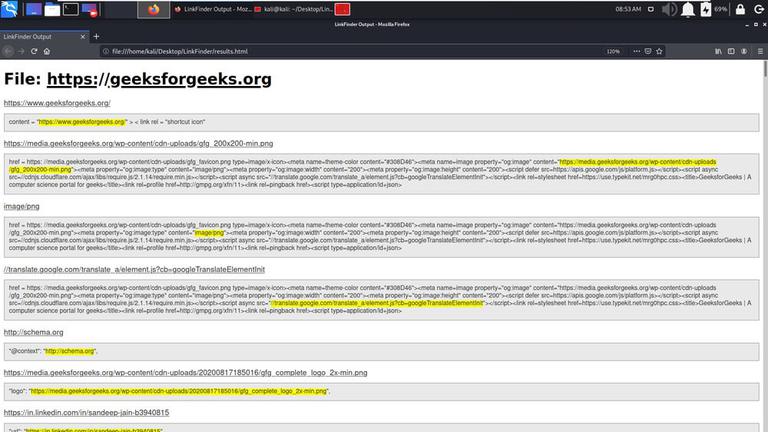768x432 pixels.
Task: Switch to the kali@kali terminal taskbar window
Action: tap(293, 9)
